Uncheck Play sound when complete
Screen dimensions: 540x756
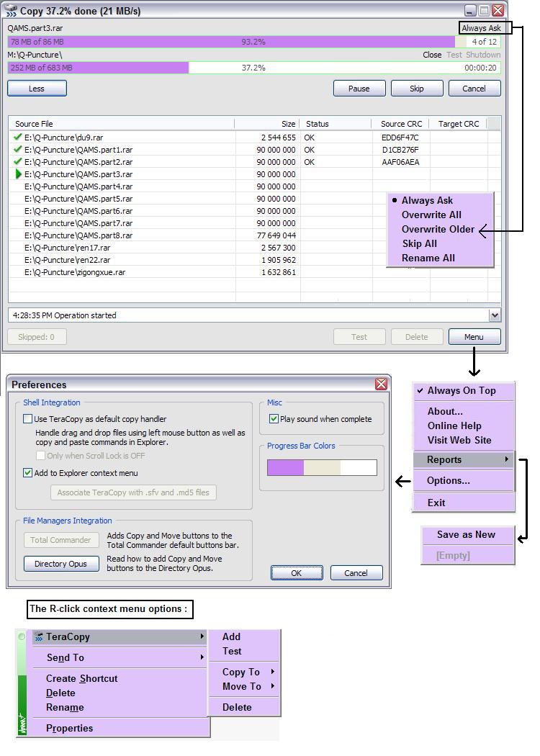click(x=274, y=418)
